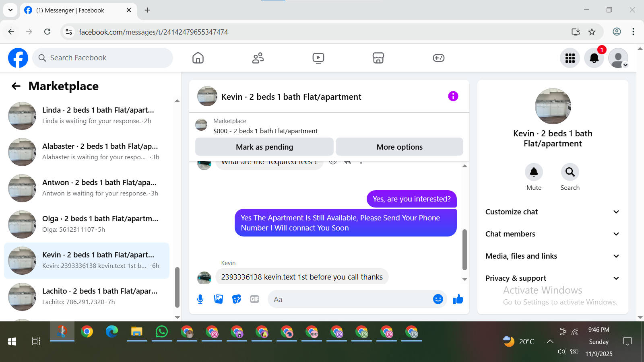Click More options button
Screen dimensions: 644x362
(399, 147)
